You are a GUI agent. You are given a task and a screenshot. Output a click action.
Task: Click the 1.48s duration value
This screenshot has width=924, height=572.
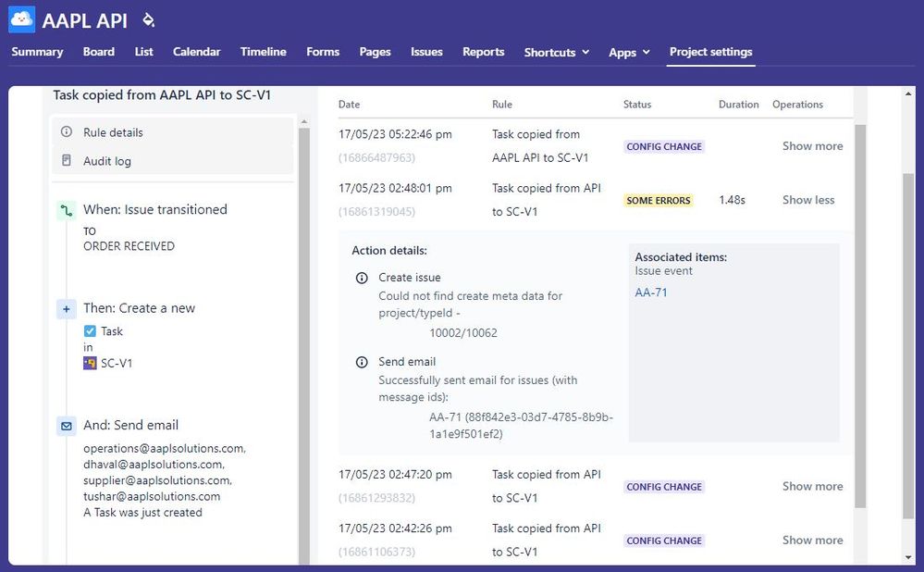click(732, 200)
